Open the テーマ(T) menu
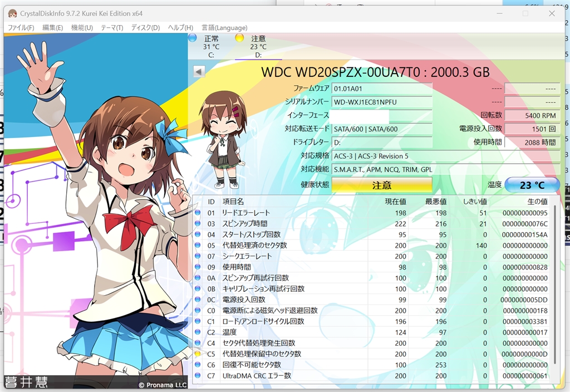This screenshot has width=570, height=392. point(112,28)
